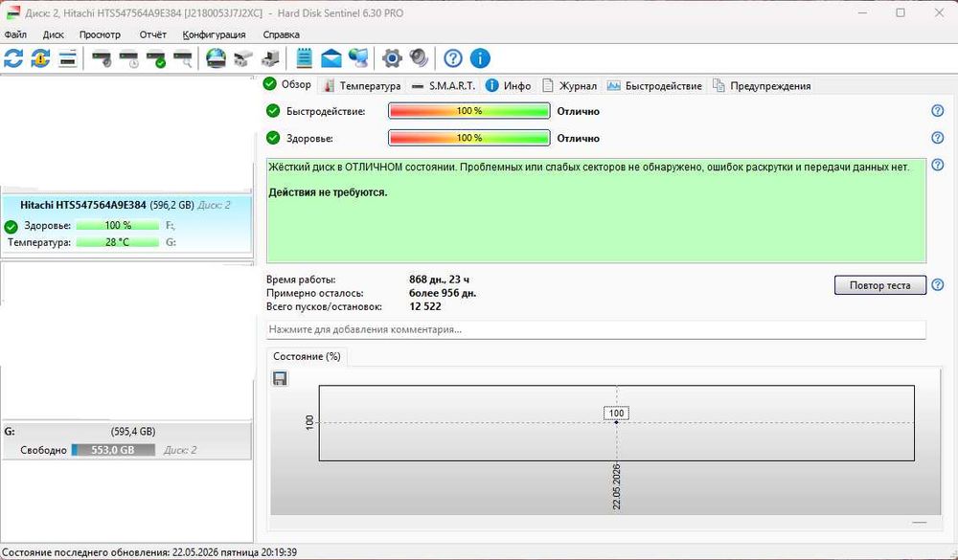Click the question mark help toolbar icon

click(x=453, y=58)
